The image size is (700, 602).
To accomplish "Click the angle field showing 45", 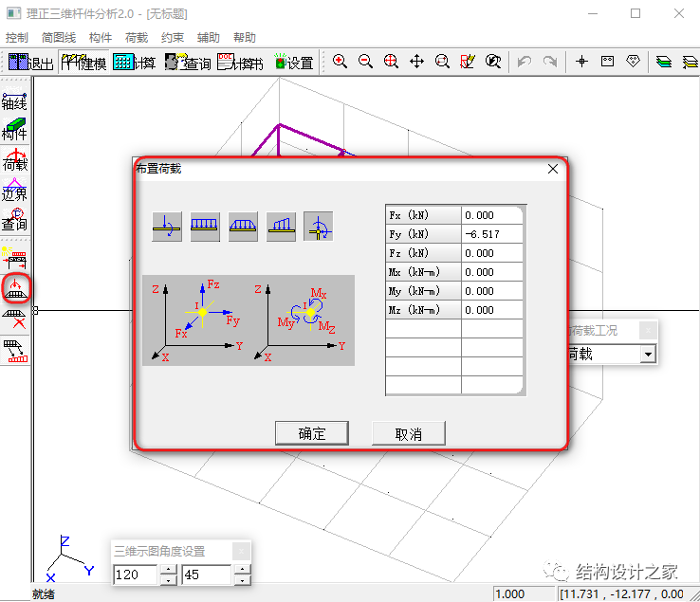I will (208, 575).
